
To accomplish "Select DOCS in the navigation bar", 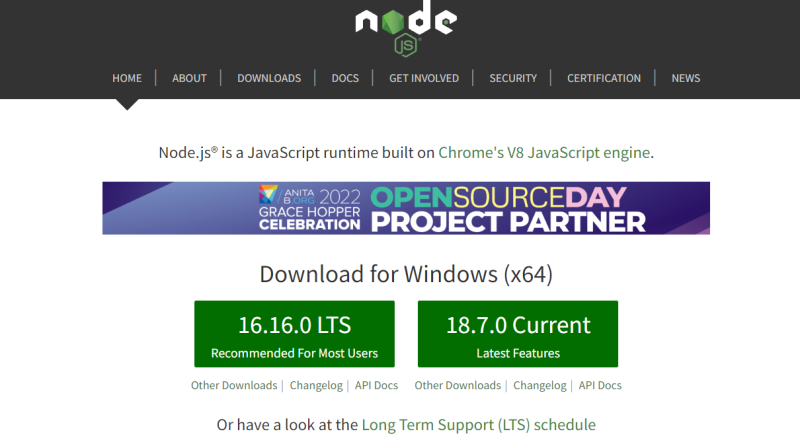I will [345, 78].
